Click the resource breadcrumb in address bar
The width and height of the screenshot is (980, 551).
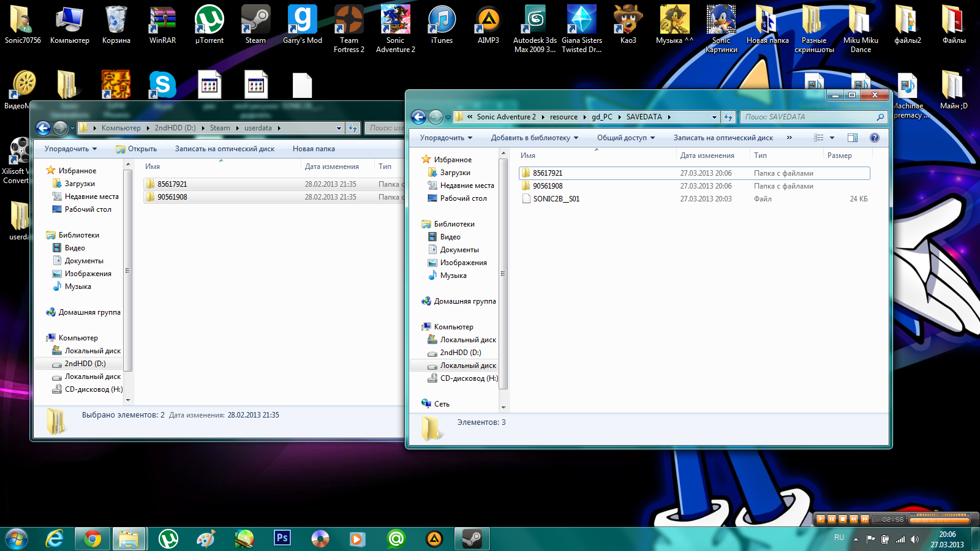point(563,117)
